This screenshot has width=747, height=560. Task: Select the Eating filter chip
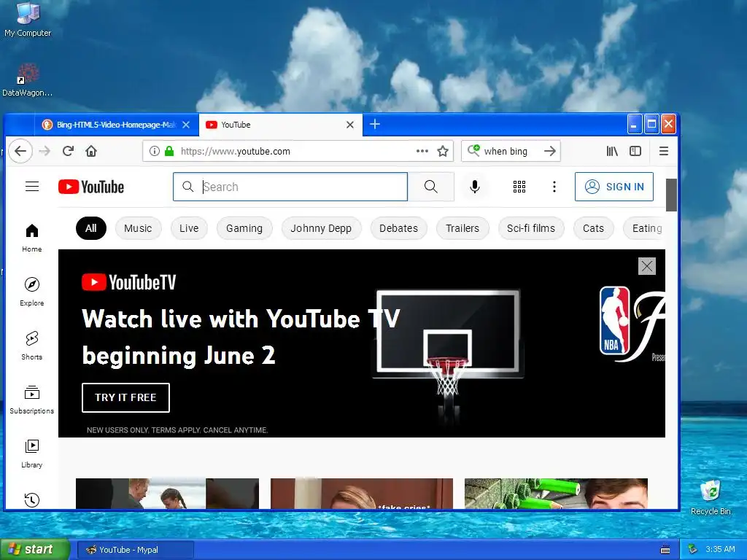pos(645,228)
